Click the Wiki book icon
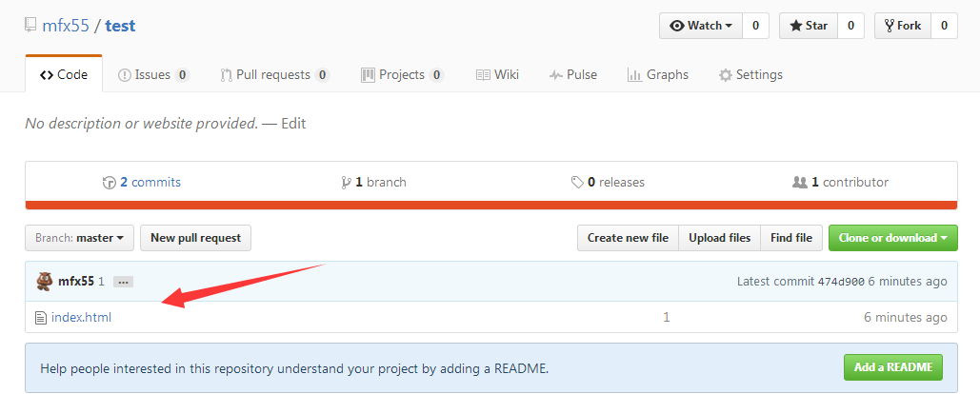Viewport: 980px width, 394px height. click(x=483, y=75)
